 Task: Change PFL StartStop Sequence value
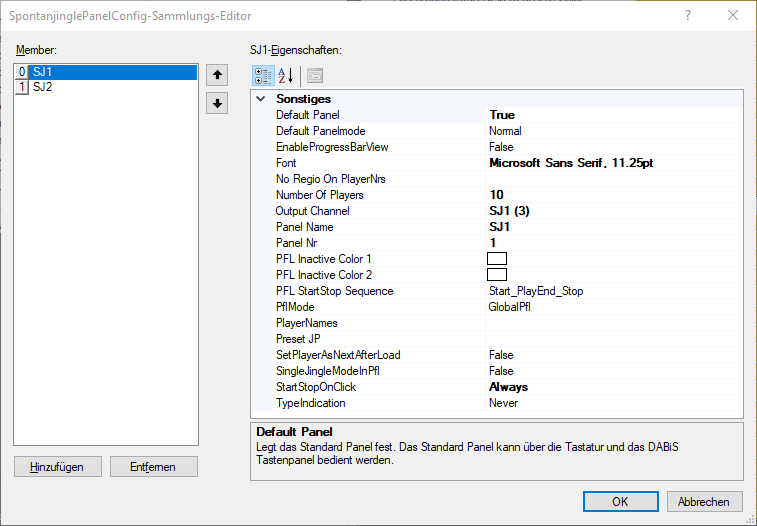614,291
